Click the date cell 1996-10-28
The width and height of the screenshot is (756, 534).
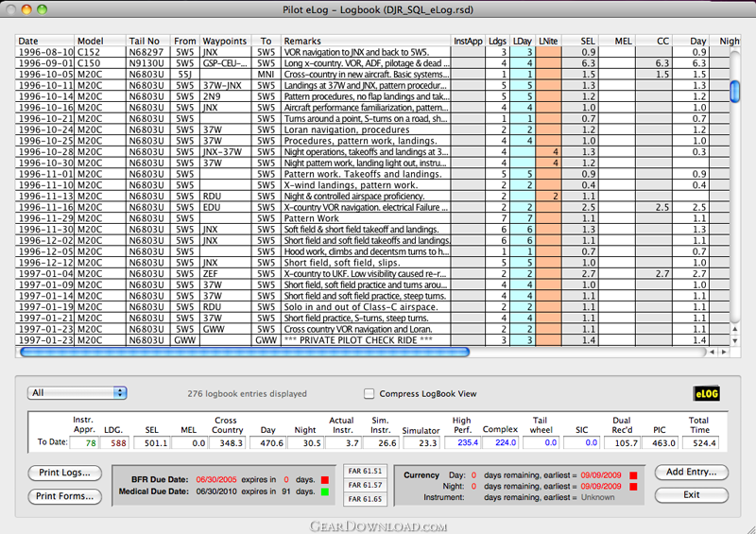tap(44, 152)
